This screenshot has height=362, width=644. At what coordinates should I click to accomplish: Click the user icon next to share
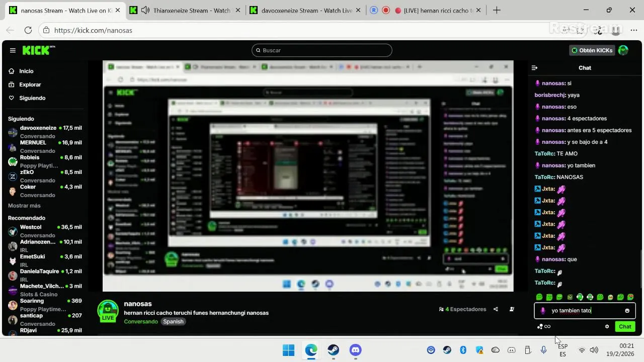[x=512, y=309]
